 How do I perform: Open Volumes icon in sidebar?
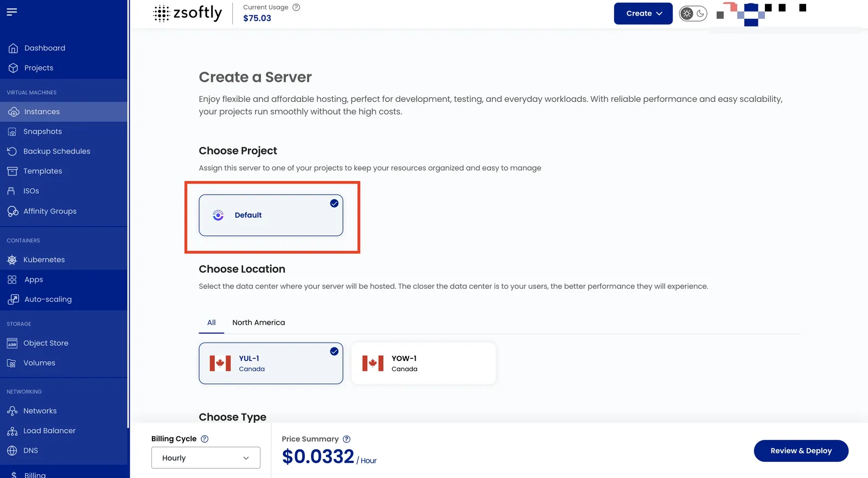[x=11, y=363]
